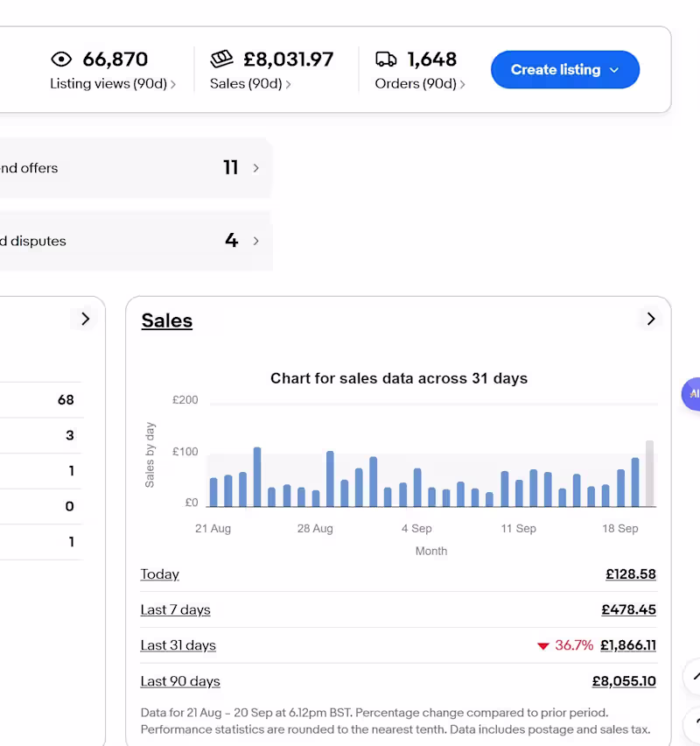
Task: Expand the disputes row showing 4
Action: [x=135, y=241]
